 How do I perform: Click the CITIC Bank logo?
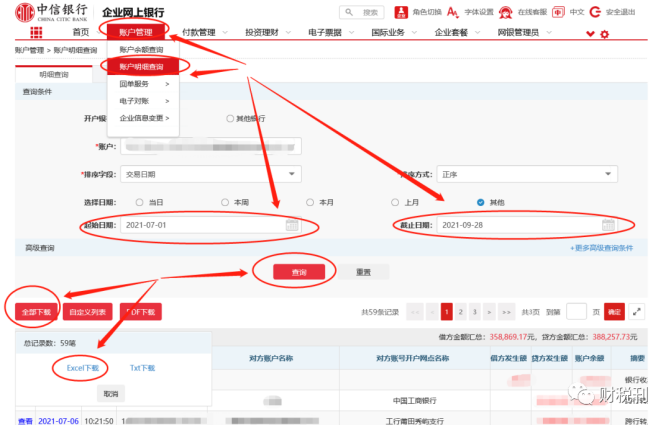[x=51, y=12]
